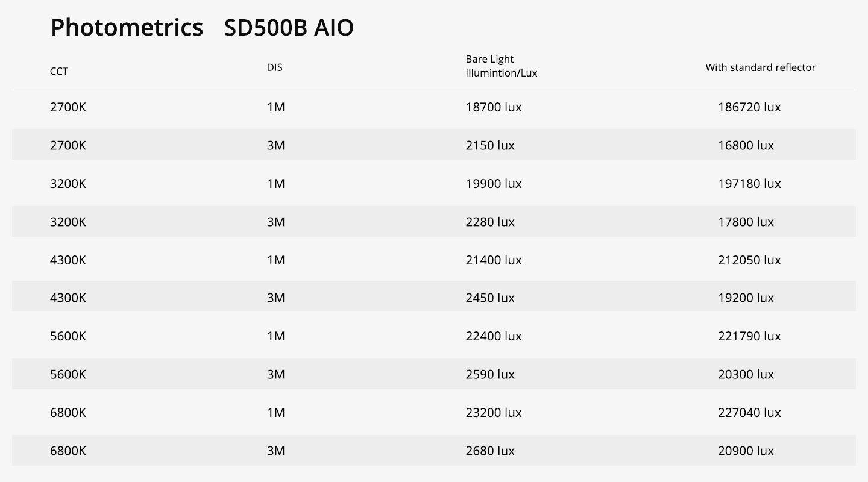868x482 pixels.
Task: Click the 2590 lux bare light cell
Action: click(x=490, y=374)
